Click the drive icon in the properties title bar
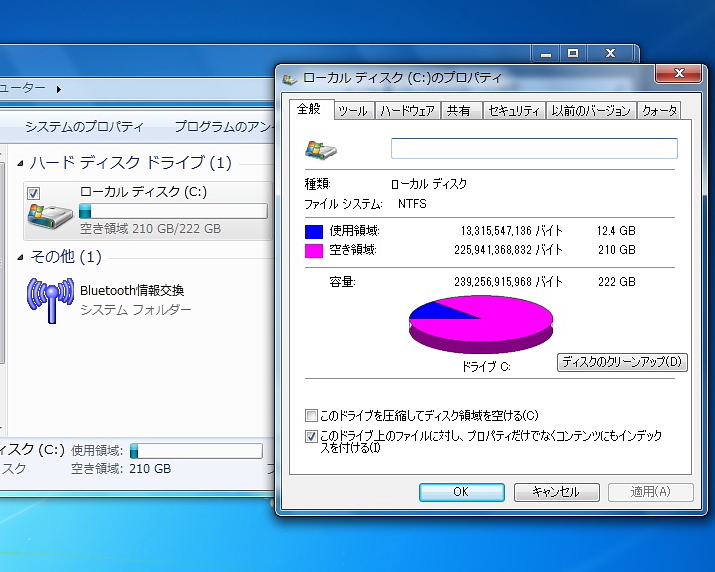 pyautogui.click(x=290, y=79)
